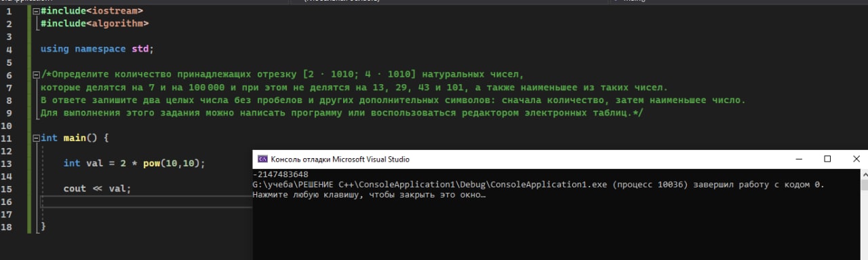Viewport: 868px width, 260px height.
Task: Place cursor in '#include<iostream>' line
Action: tap(92, 11)
